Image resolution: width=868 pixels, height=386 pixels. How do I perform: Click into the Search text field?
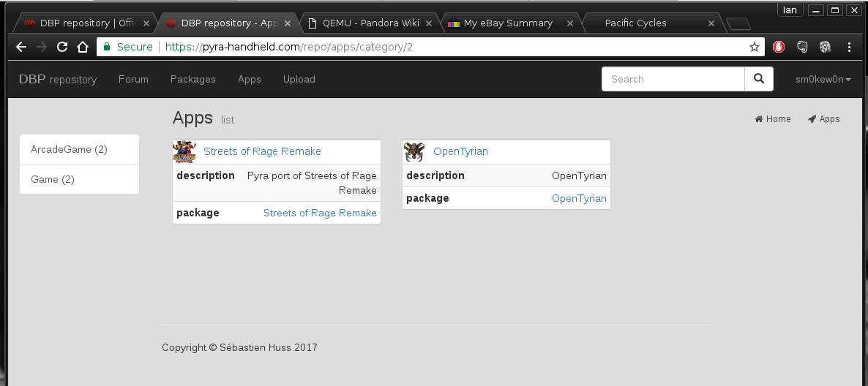coord(673,79)
